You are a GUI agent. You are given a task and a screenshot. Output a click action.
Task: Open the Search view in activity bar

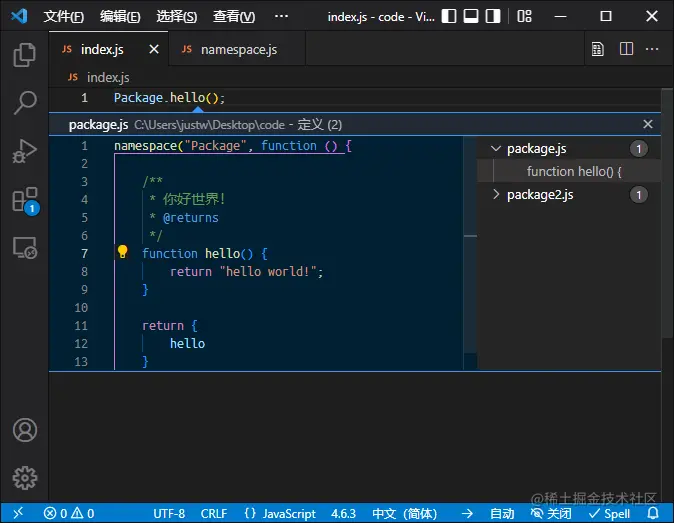point(25,103)
